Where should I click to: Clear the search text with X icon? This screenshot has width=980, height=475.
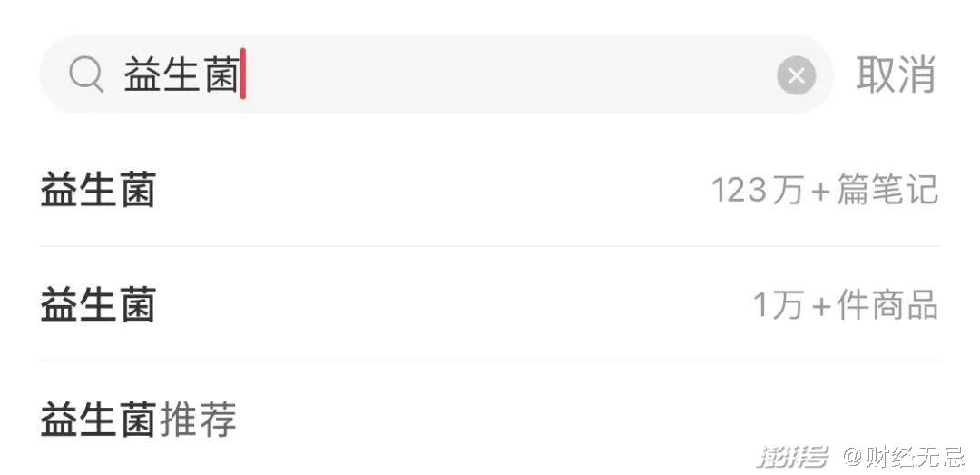coord(796,75)
